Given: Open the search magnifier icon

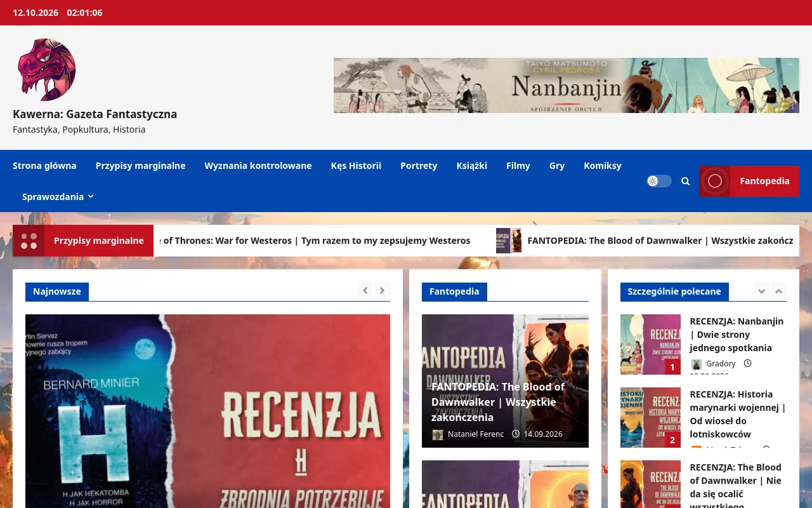Looking at the screenshot, I should point(685,181).
